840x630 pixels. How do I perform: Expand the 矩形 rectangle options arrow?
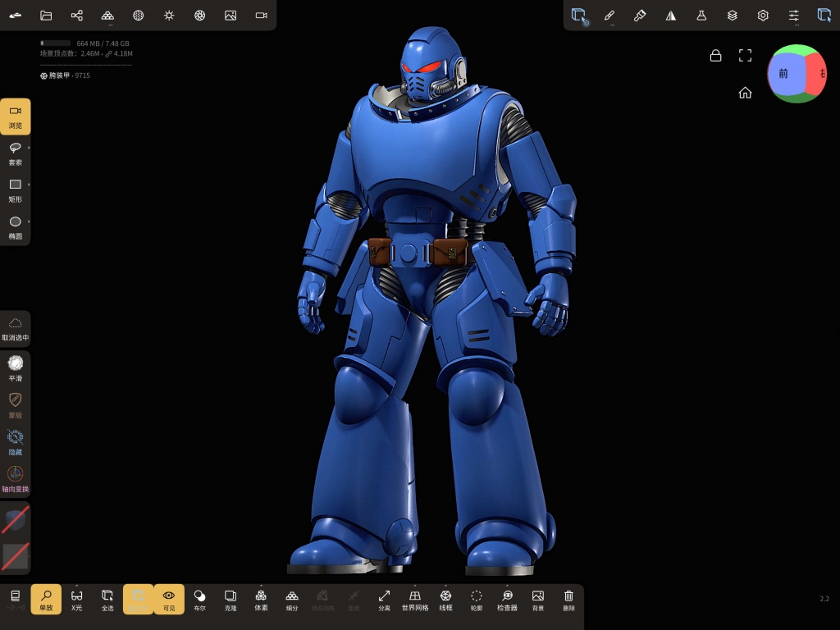point(29,185)
